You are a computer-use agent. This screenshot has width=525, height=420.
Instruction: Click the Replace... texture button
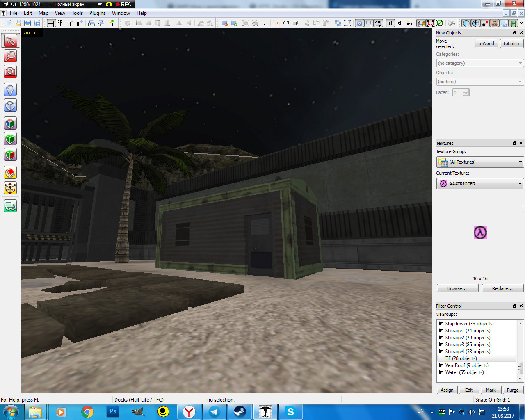point(502,288)
